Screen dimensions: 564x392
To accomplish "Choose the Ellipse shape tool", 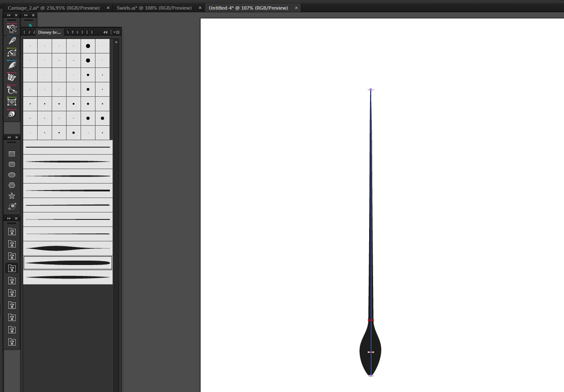I will tap(12, 175).
